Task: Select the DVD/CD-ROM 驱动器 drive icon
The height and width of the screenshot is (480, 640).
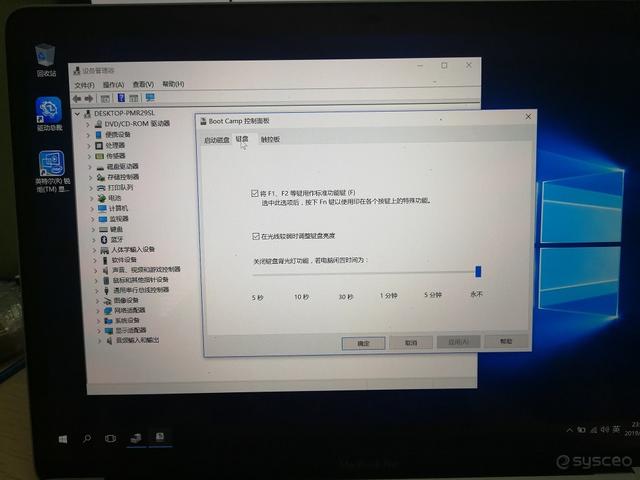Action: click(98, 124)
